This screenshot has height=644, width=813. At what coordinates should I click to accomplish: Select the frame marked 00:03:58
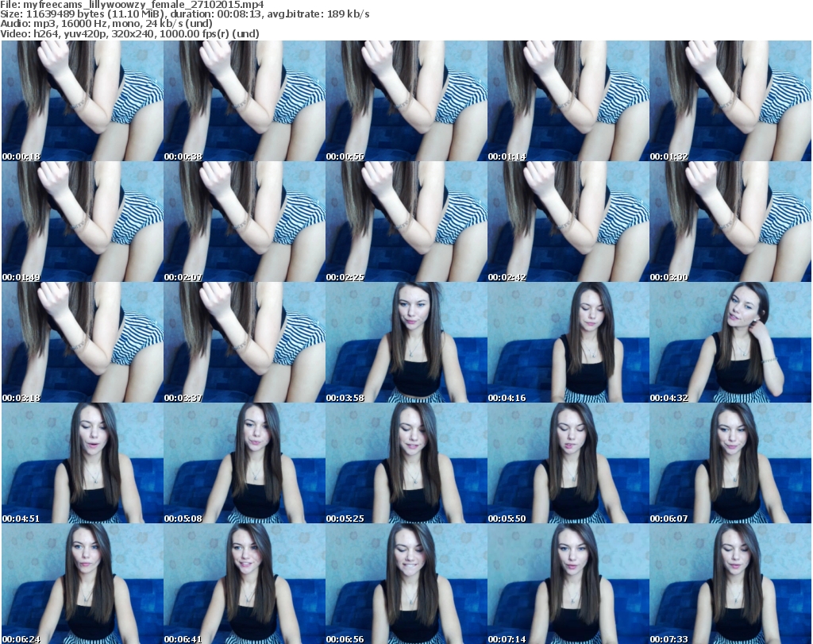point(406,342)
